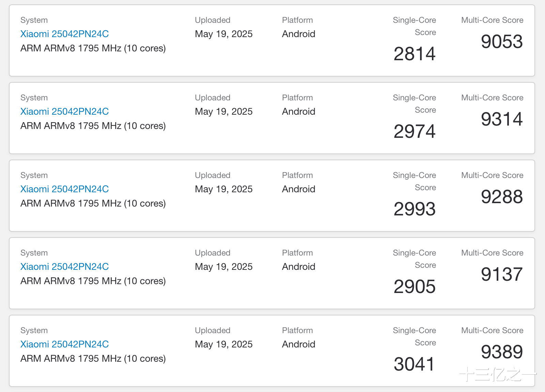Click the single-core score 3041
Screen dimensions: 545x392
414,364
